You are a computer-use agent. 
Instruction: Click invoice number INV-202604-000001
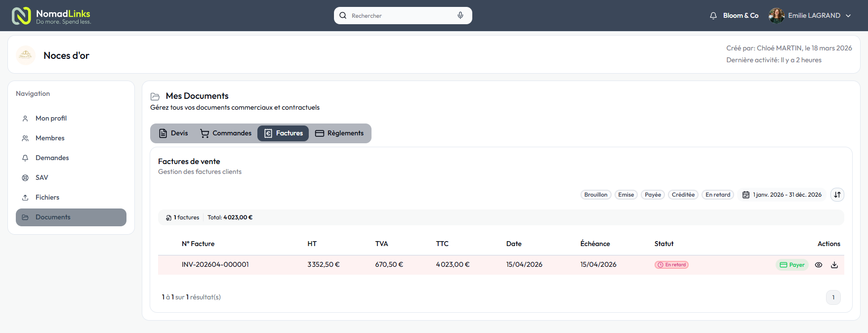(215, 264)
